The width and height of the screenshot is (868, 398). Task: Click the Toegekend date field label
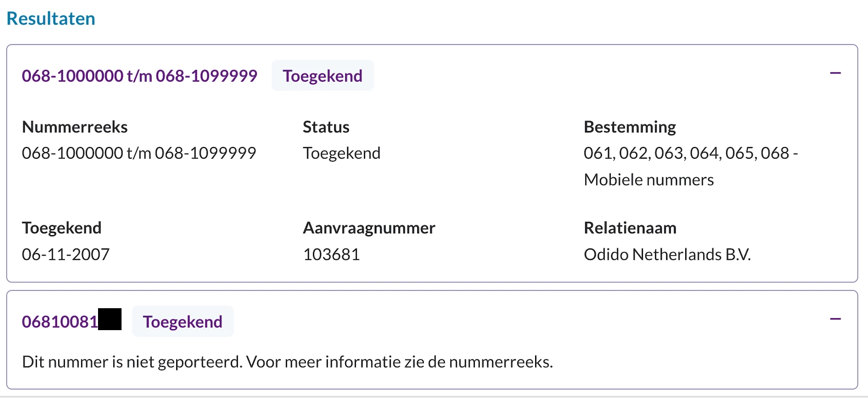pos(62,228)
